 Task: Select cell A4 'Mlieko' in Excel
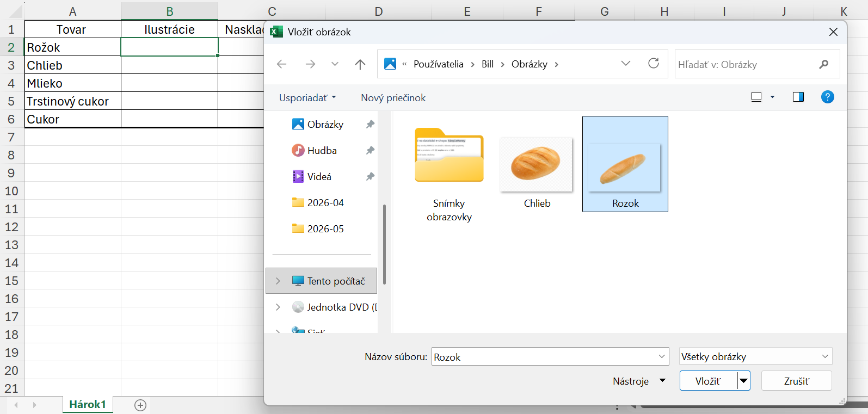[x=72, y=83]
